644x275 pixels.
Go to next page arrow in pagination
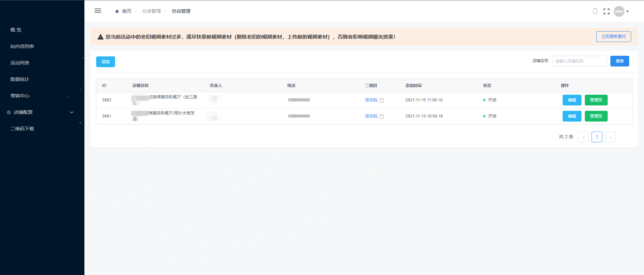pos(610,137)
